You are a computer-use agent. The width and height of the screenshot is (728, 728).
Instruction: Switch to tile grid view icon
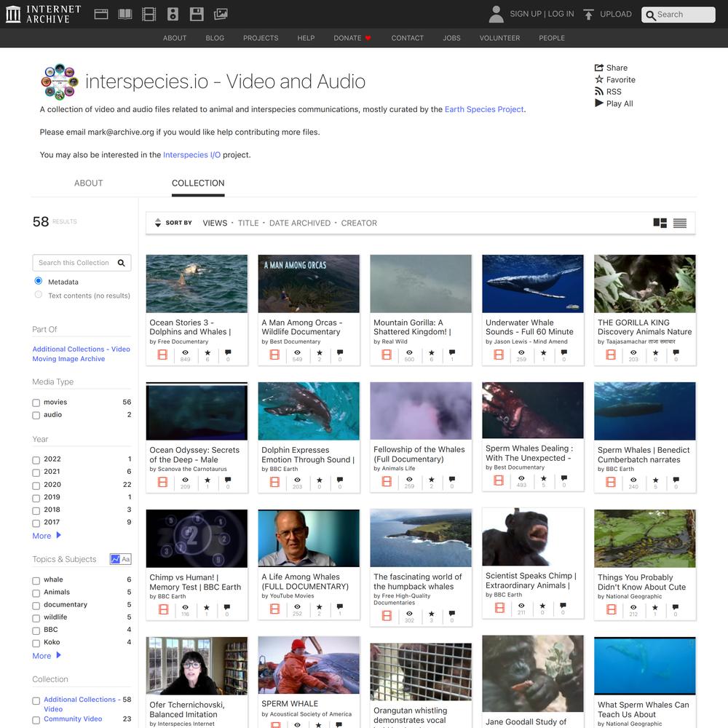pyautogui.click(x=660, y=223)
